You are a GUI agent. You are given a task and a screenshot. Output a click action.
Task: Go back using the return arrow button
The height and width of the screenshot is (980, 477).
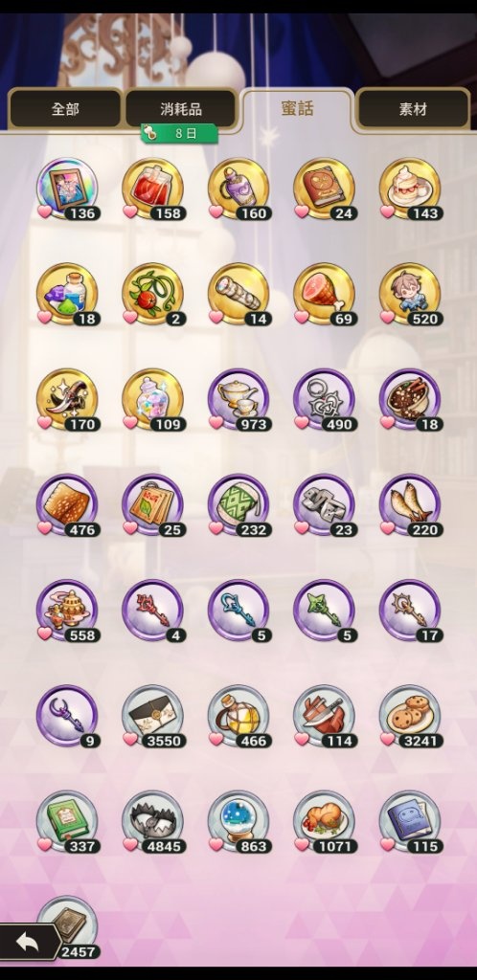[x=28, y=943]
